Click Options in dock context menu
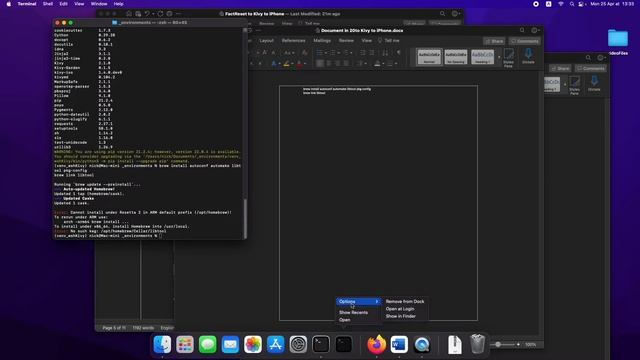The height and width of the screenshot is (360, 640). [x=358, y=302]
